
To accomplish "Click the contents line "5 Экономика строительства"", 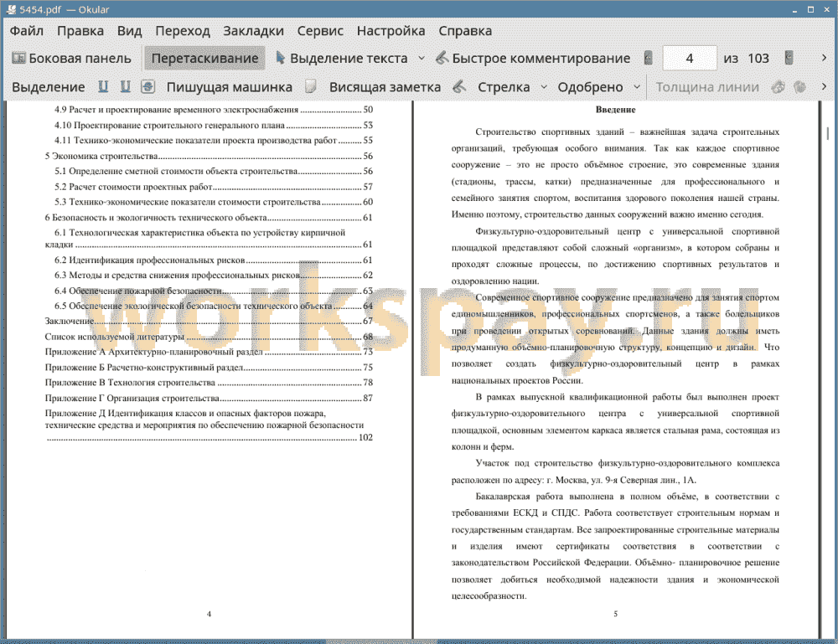I will (209, 157).
